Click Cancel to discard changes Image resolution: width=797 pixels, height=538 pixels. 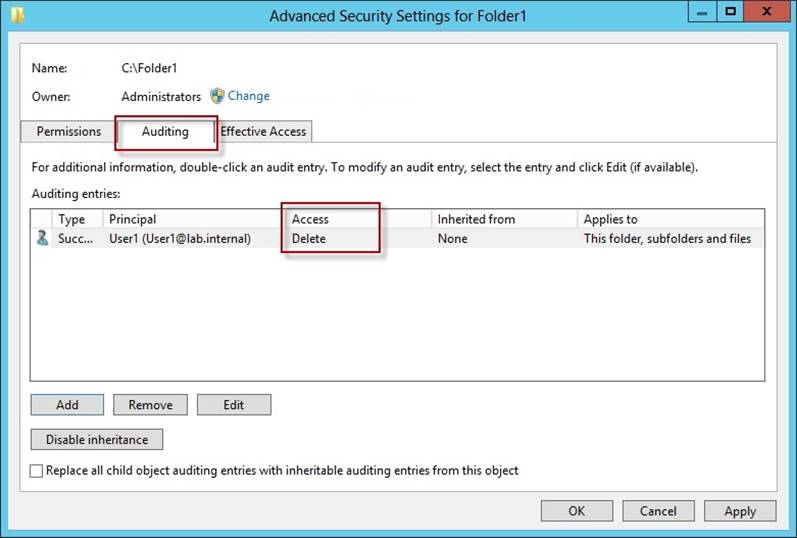pos(658,511)
